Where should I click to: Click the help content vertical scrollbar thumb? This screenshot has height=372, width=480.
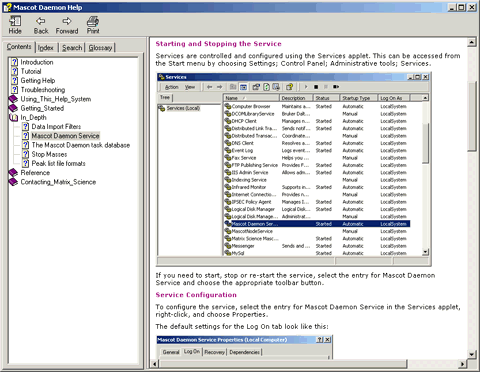(472, 116)
